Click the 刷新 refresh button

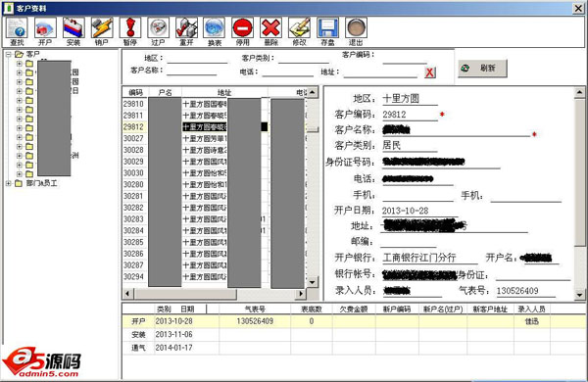click(x=482, y=69)
